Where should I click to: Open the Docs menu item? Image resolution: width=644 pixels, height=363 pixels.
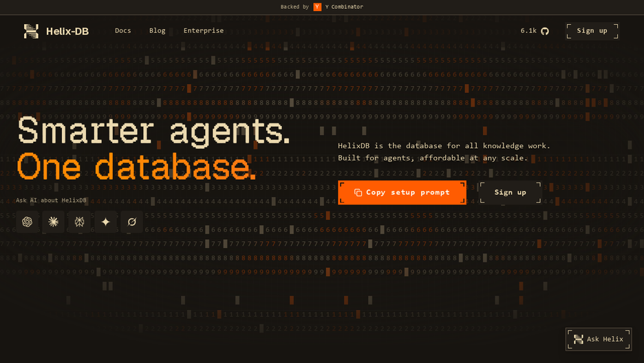(x=122, y=31)
